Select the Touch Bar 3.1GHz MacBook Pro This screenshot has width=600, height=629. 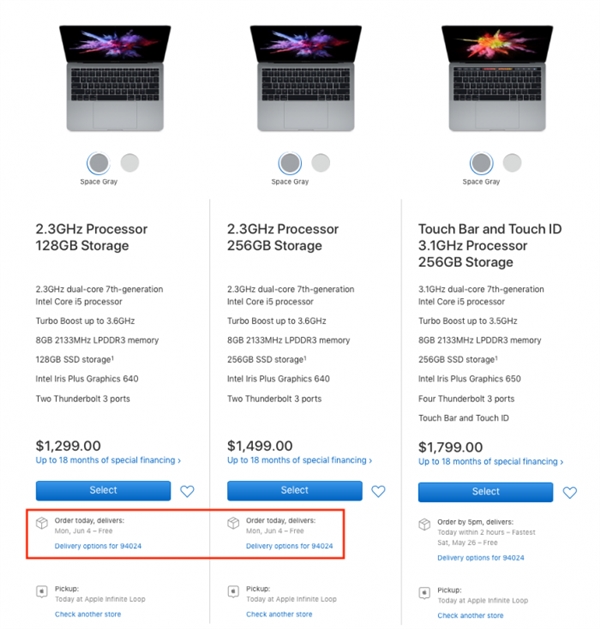pyautogui.click(x=486, y=491)
